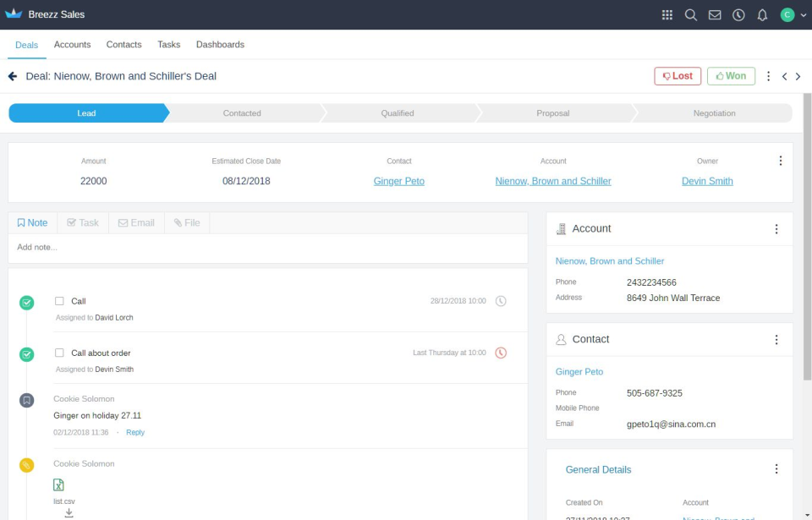This screenshot has height=520, width=812.
Task: Open the Dashboards tab
Action: pyautogui.click(x=220, y=45)
